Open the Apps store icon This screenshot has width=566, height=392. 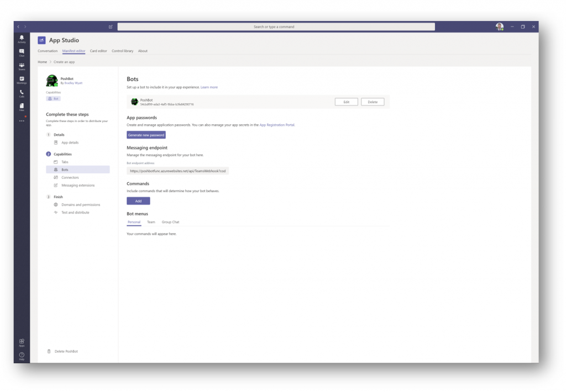[x=22, y=343]
